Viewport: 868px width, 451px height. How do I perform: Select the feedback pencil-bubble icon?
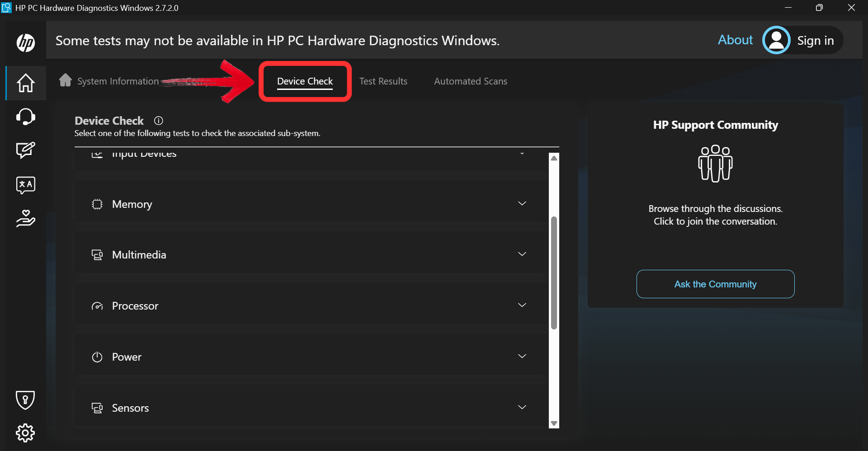[x=25, y=150]
